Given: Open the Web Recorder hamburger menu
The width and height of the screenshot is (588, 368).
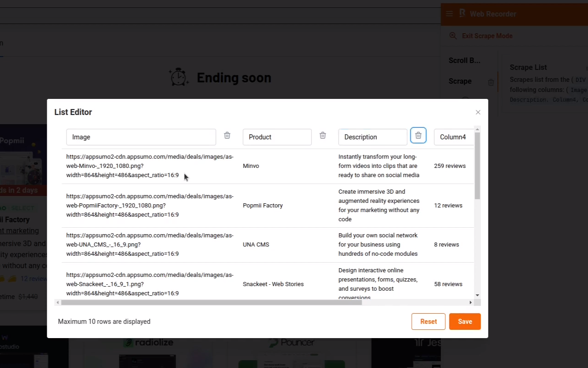Looking at the screenshot, I should coord(449,14).
